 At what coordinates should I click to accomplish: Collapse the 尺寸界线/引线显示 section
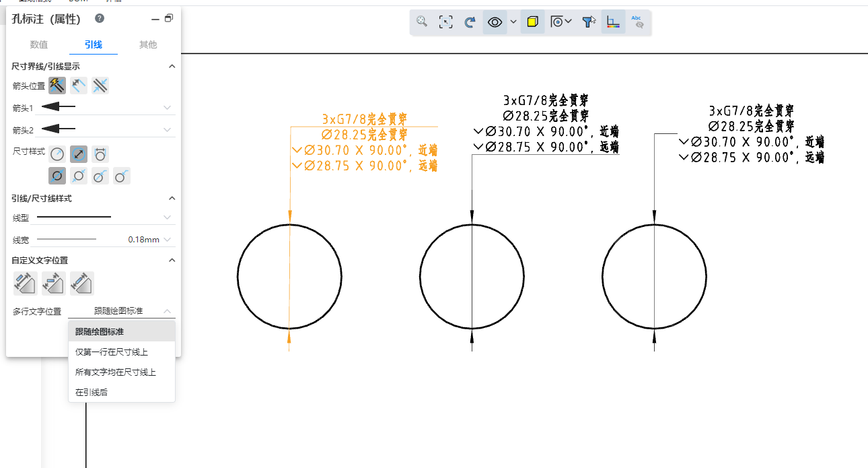172,66
